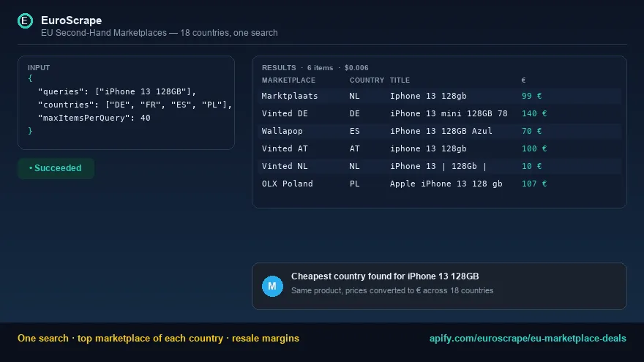The width and height of the screenshot is (644, 362).
Task: Click 'Same product, prices converted to €' caption
Action: tap(356, 290)
